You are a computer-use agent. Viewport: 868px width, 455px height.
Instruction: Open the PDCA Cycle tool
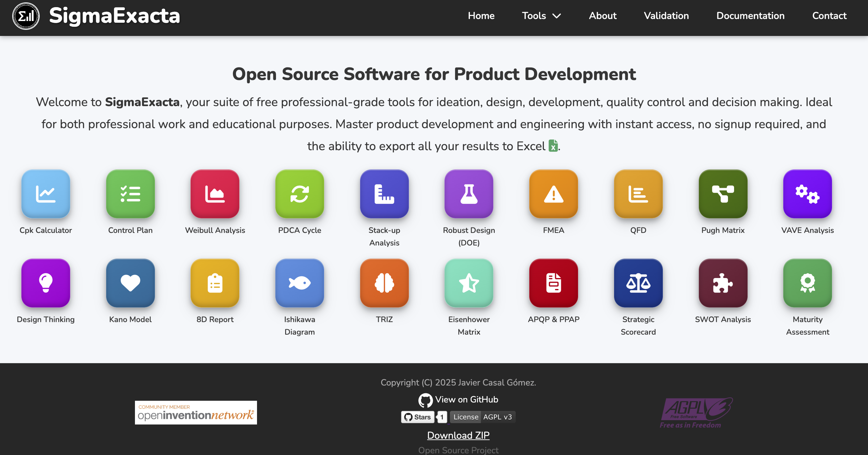[x=299, y=194]
